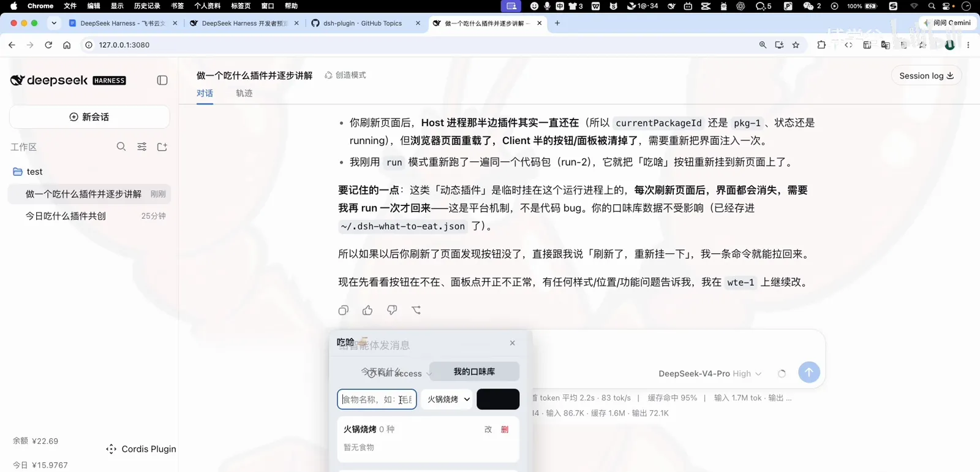Viewport: 980px width, 472px height.
Task: Copy the assistant reply
Action: (344, 310)
